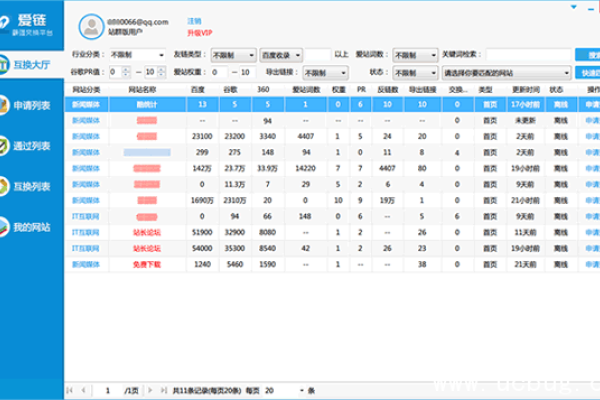
Task: Sort by the 360 column header
Action: pyautogui.click(x=263, y=90)
